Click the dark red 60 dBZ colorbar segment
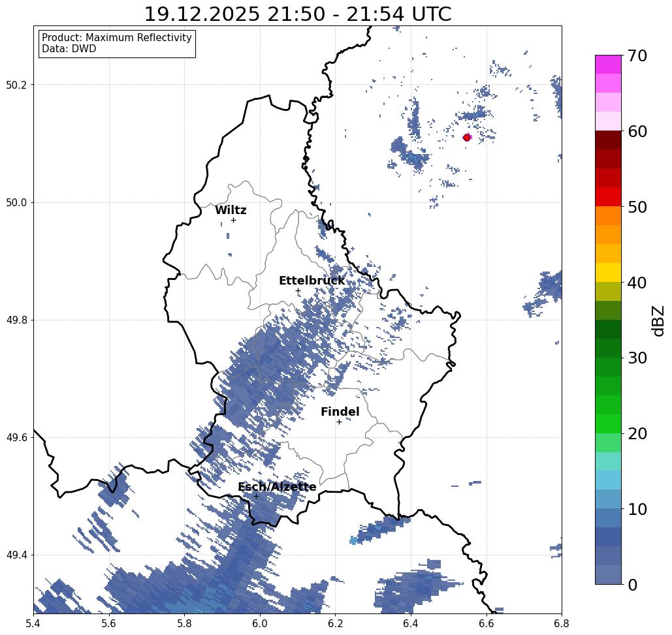The height and width of the screenshot is (635, 672). coord(608,140)
